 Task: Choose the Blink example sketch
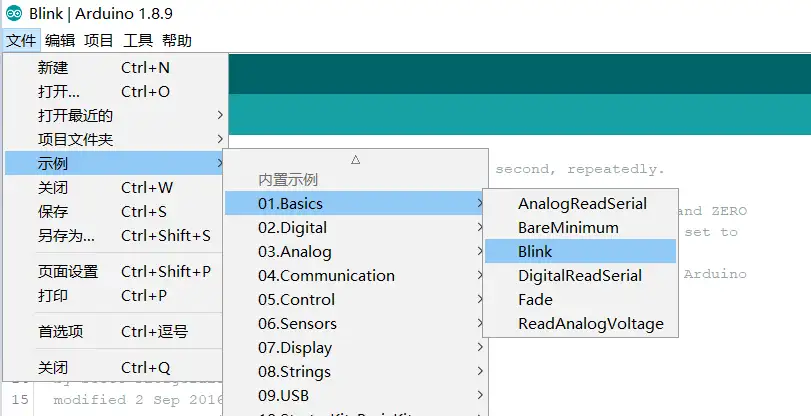click(535, 252)
